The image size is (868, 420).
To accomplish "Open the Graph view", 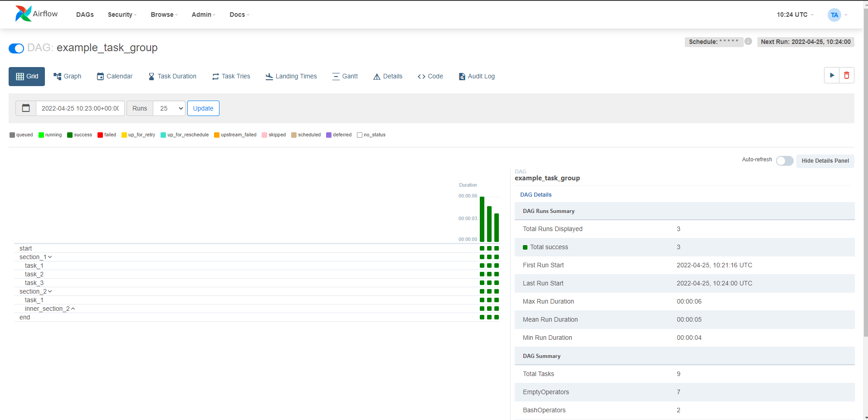I will 67,76.
